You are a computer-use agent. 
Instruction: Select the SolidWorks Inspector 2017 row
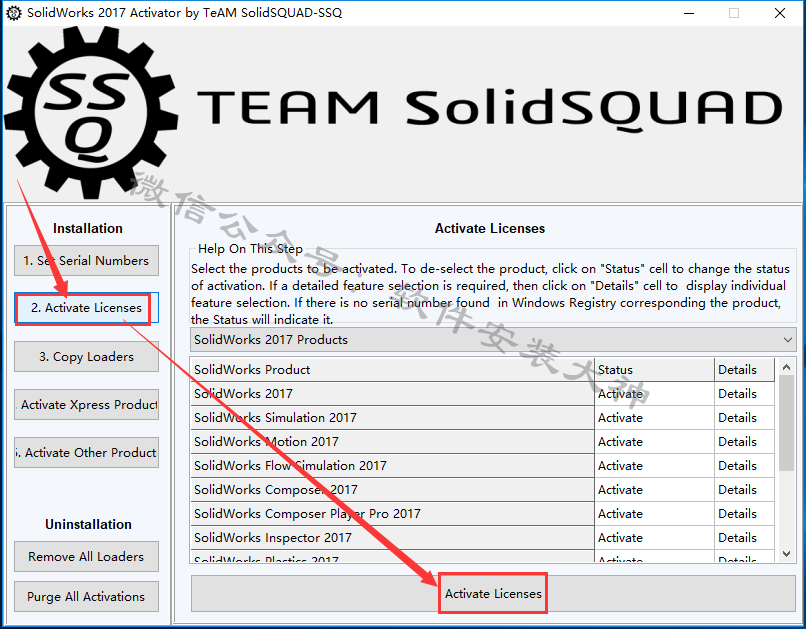pos(392,538)
